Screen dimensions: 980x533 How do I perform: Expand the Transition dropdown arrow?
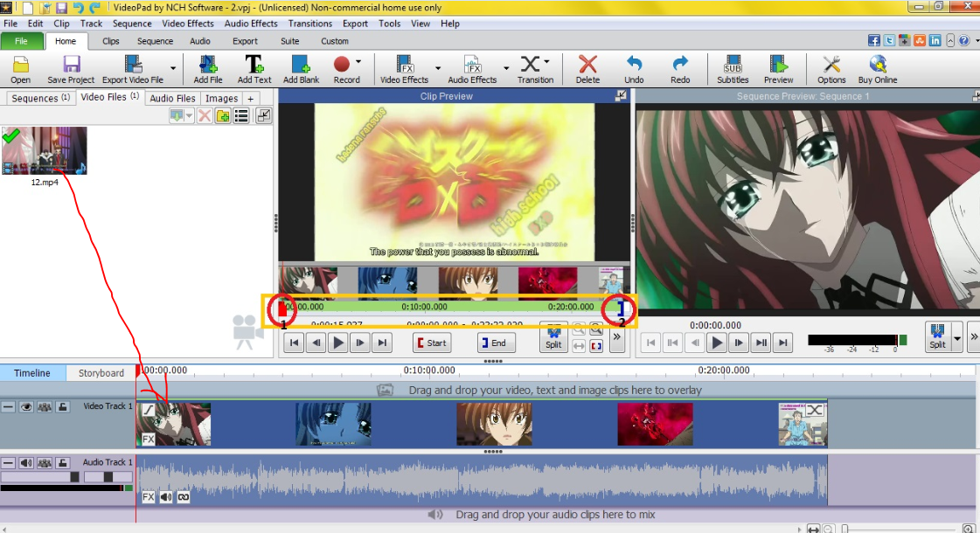tap(547, 62)
